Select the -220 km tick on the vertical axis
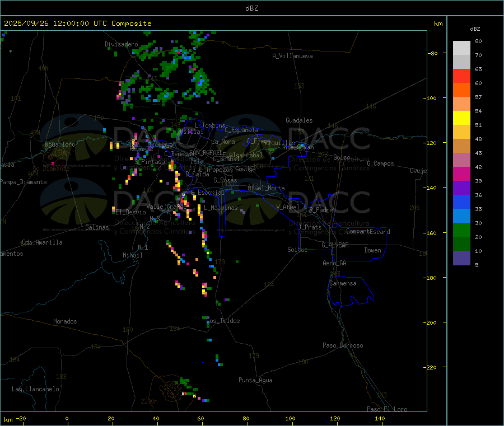This screenshot has height=426, width=504. click(430, 368)
